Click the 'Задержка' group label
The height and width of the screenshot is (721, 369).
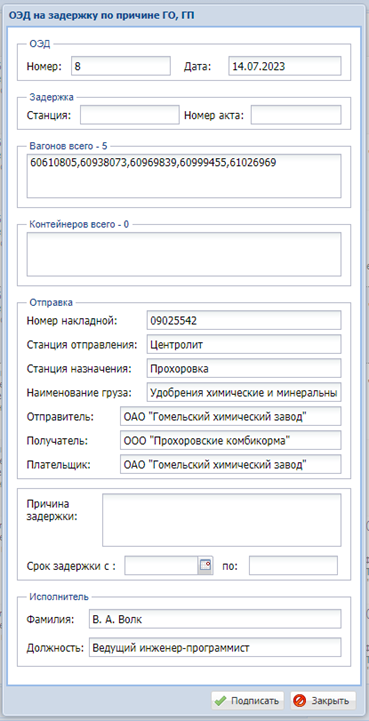(x=52, y=97)
